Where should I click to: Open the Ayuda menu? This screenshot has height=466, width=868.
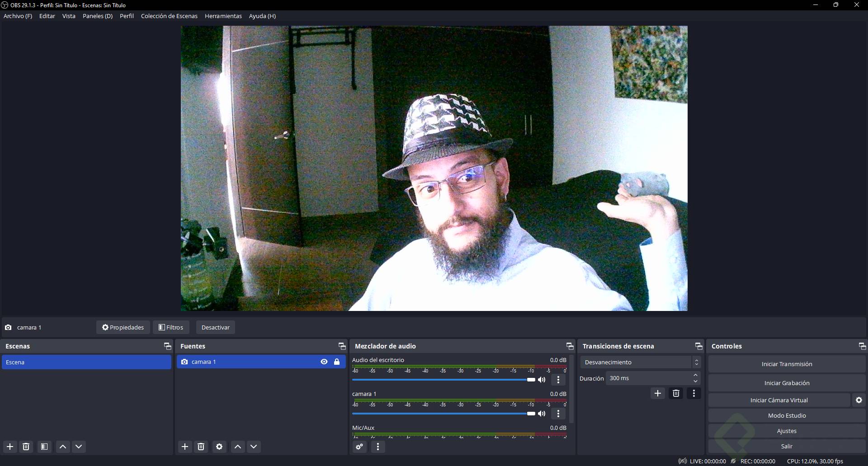tap(262, 16)
